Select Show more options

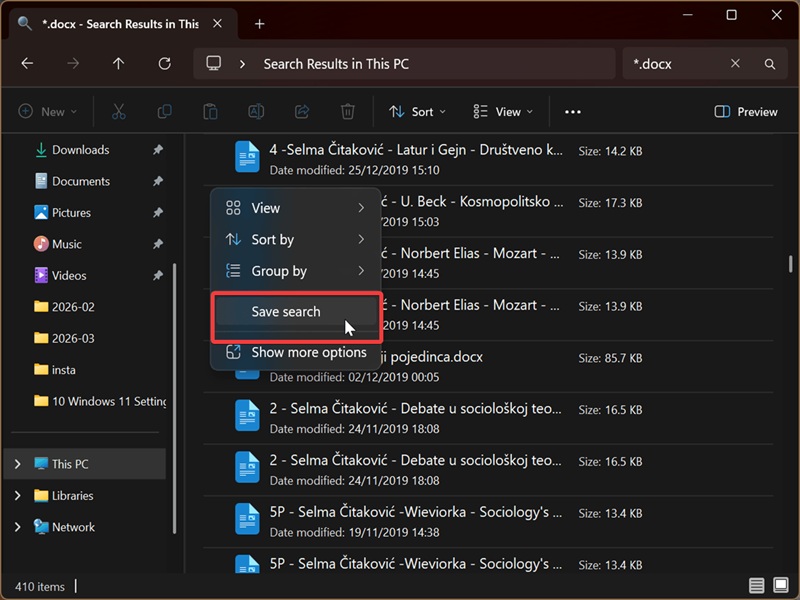coord(296,353)
